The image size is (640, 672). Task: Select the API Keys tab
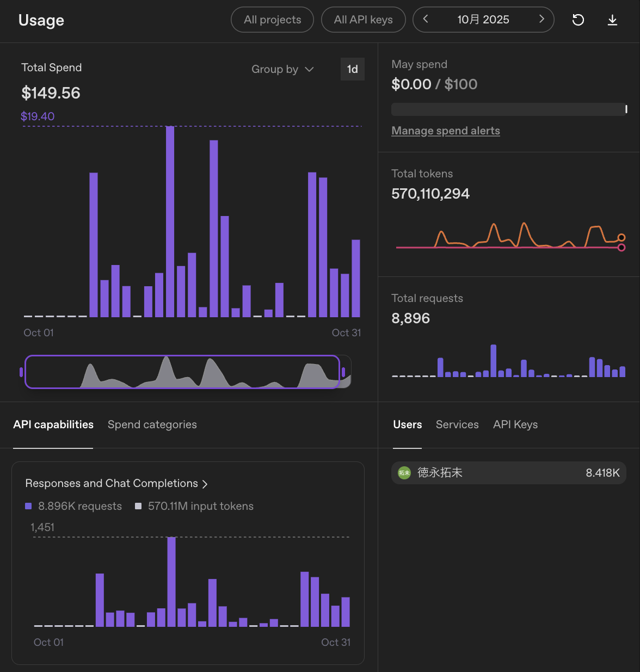(x=515, y=424)
